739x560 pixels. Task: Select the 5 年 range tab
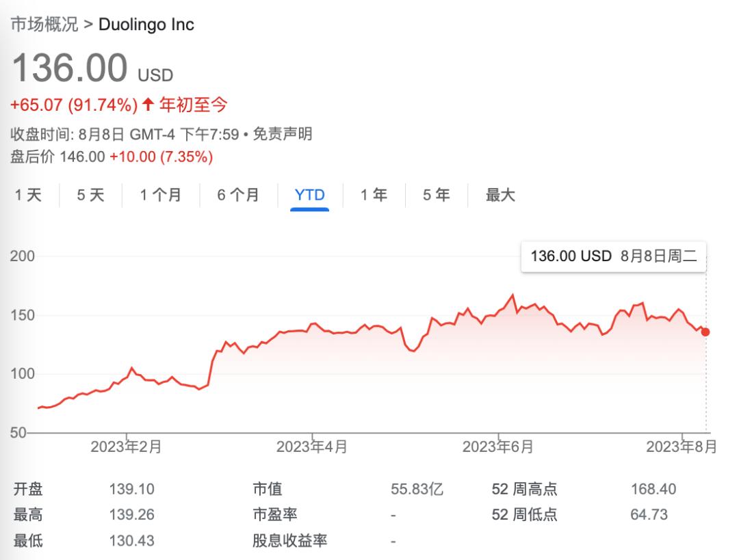pyautogui.click(x=437, y=195)
